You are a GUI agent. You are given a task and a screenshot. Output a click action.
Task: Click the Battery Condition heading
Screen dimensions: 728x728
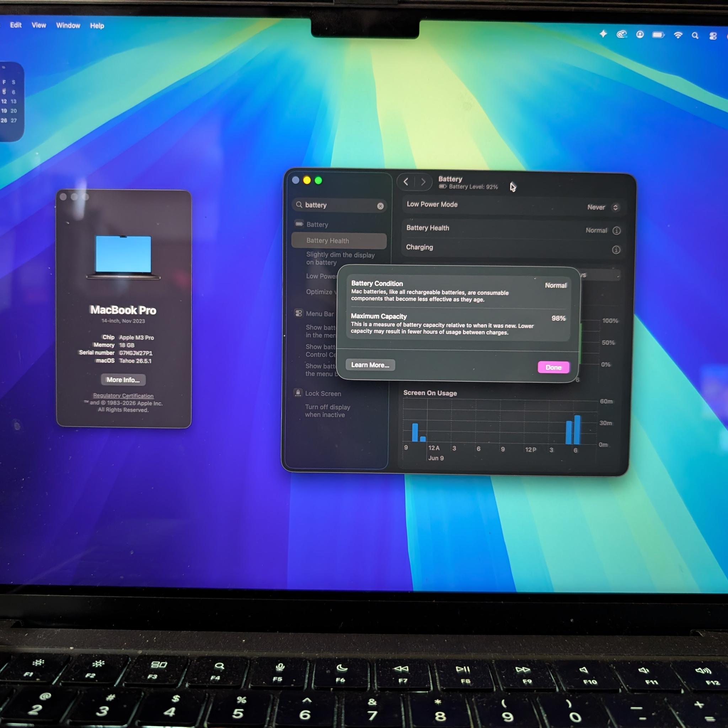point(377,283)
